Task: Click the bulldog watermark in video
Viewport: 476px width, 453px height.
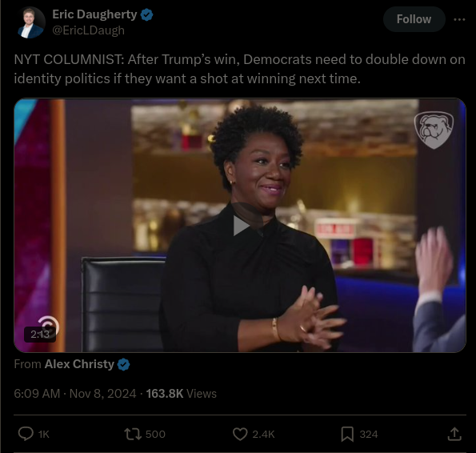Action: point(434,130)
